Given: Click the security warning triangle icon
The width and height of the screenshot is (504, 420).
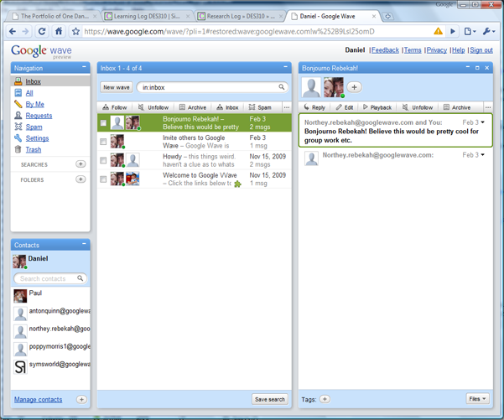Looking at the screenshot, I should pyautogui.click(x=438, y=31).
